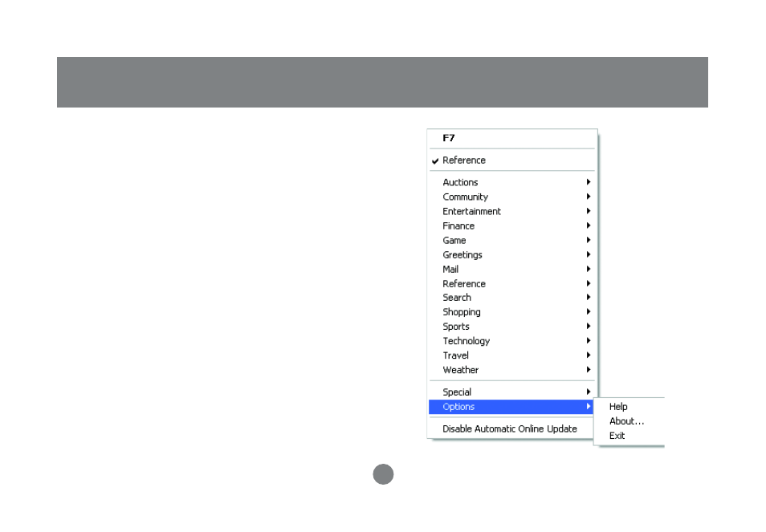
Task: Open the Game submenu
Action: pyautogui.click(x=511, y=240)
